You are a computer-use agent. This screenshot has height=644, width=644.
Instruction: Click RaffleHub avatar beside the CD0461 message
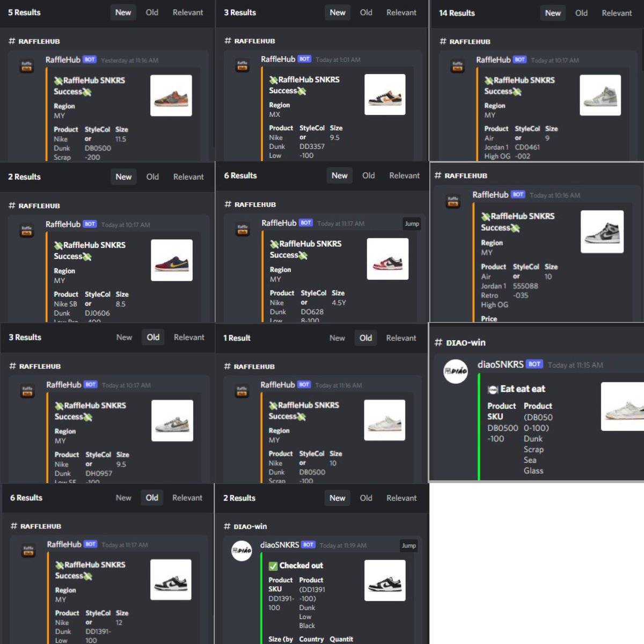pos(457,66)
